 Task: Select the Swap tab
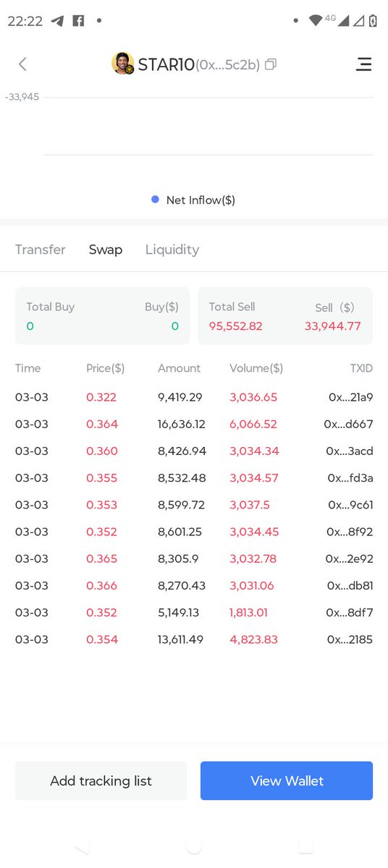106,250
